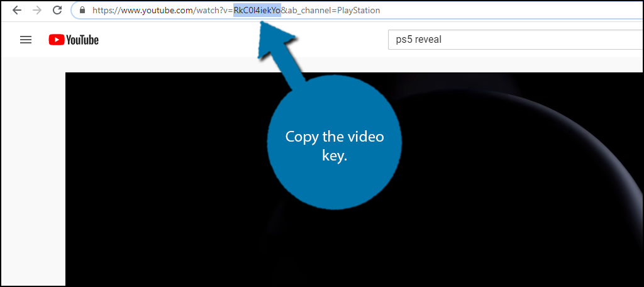Click the YouTube logo to go home

(x=74, y=40)
